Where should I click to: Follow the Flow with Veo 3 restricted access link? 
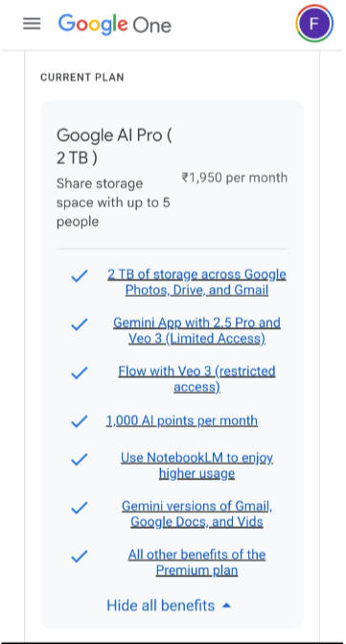point(196,379)
